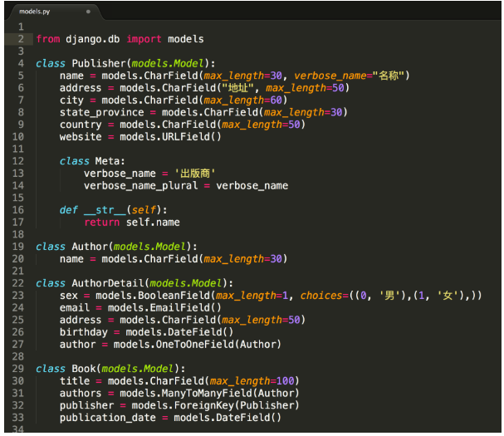Place cursor on 'from' keyword in import line
Viewport: 504px width, 436px height.
48,39
